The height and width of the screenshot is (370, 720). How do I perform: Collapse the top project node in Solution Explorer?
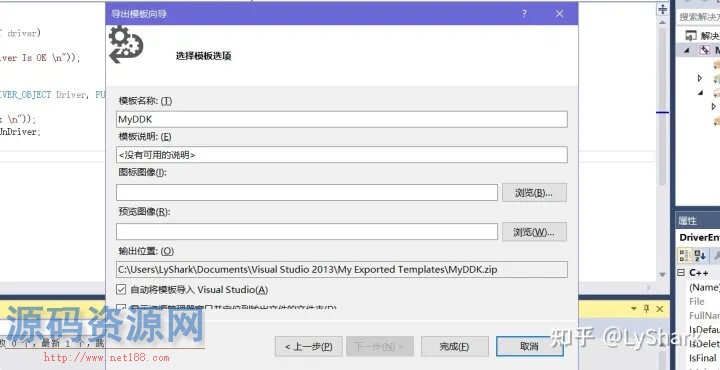click(687, 50)
